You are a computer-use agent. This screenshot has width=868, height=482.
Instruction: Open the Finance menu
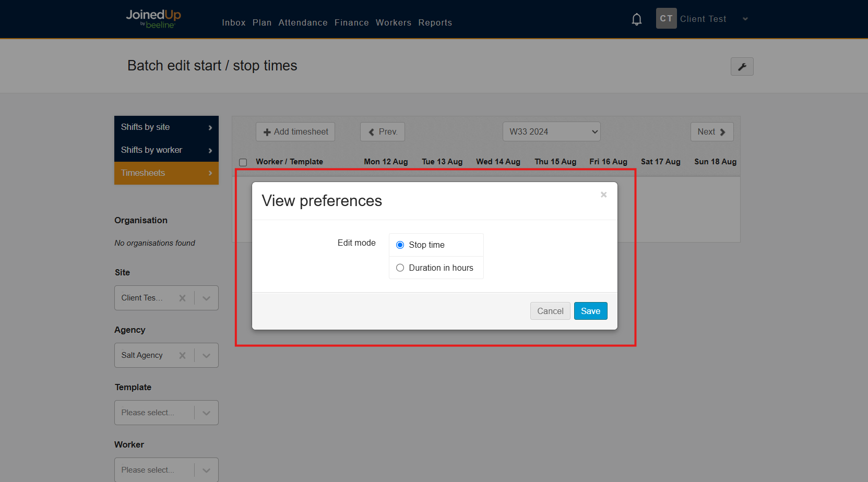click(x=351, y=22)
